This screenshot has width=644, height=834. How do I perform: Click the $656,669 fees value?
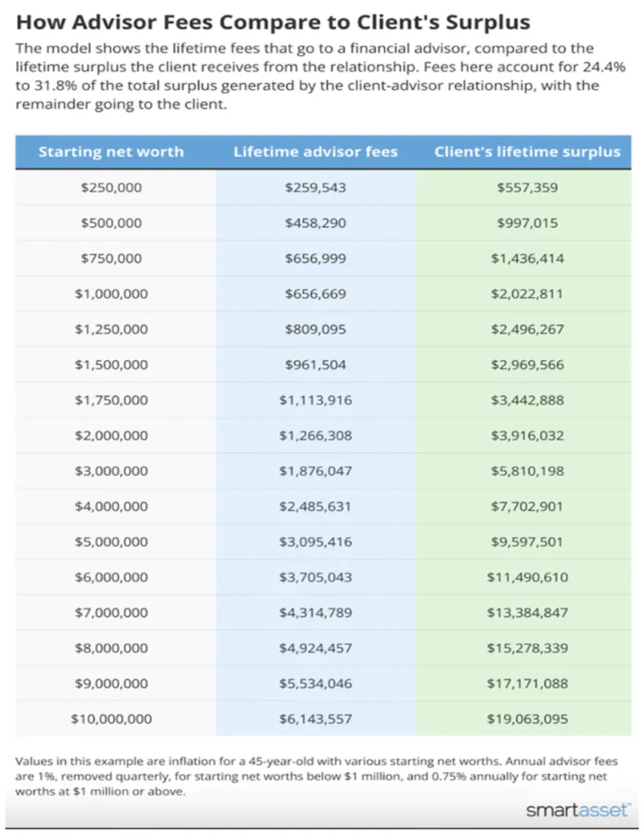315,293
